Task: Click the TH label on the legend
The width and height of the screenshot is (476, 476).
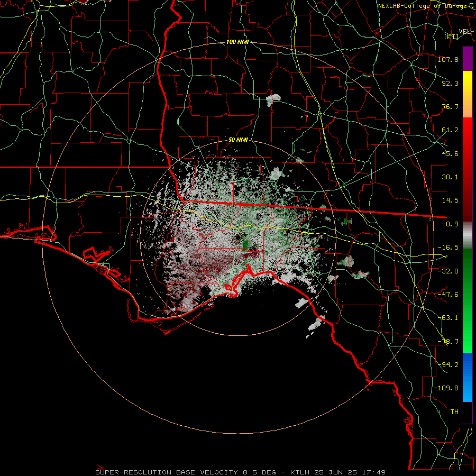Action: tap(454, 412)
